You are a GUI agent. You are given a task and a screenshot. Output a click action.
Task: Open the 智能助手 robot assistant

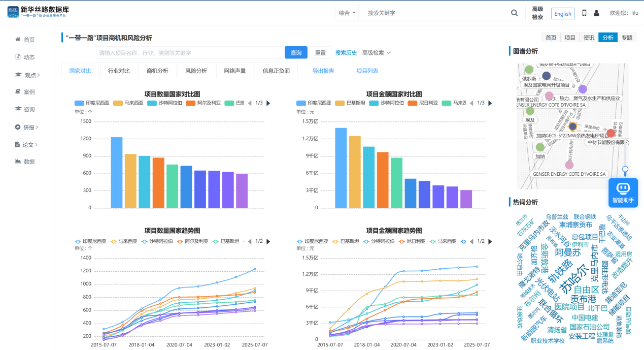[x=623, y=193]
